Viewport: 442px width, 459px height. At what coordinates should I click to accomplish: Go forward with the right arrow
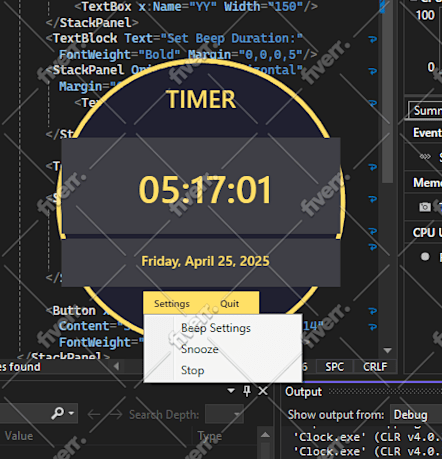(116, 415)
